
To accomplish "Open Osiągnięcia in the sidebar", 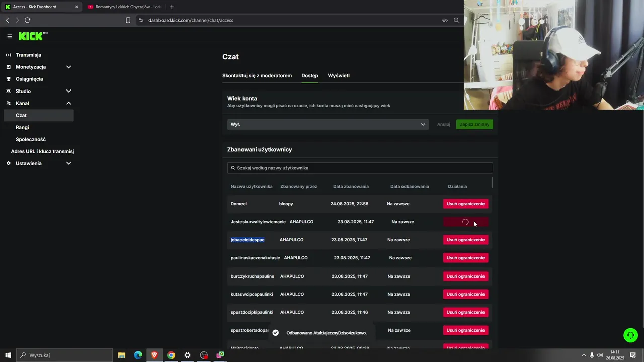I will 29,79.
